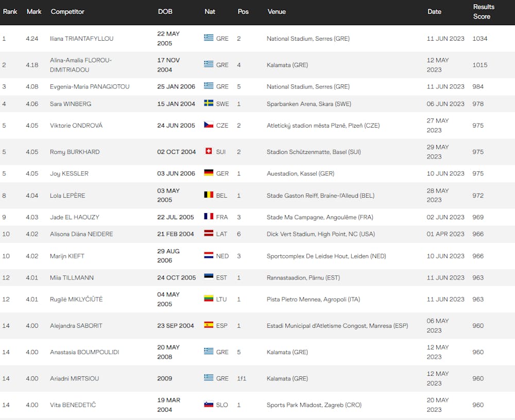Open Joy KESSLER's profile link
Viewport: 515px width, 420px height.
[x=69, y=173]
